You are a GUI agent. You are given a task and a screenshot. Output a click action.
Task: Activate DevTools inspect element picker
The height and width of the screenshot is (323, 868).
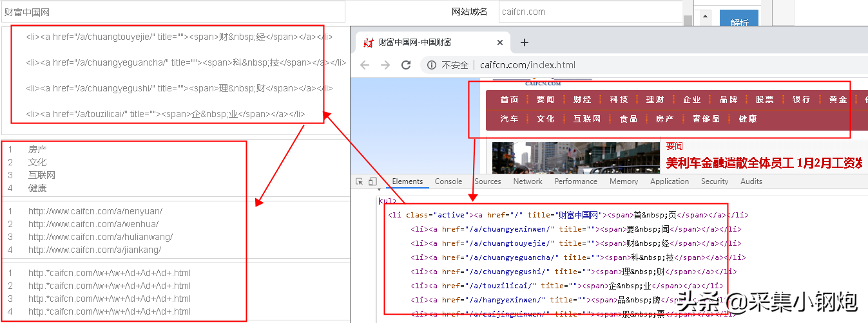[x=360, y=181]
